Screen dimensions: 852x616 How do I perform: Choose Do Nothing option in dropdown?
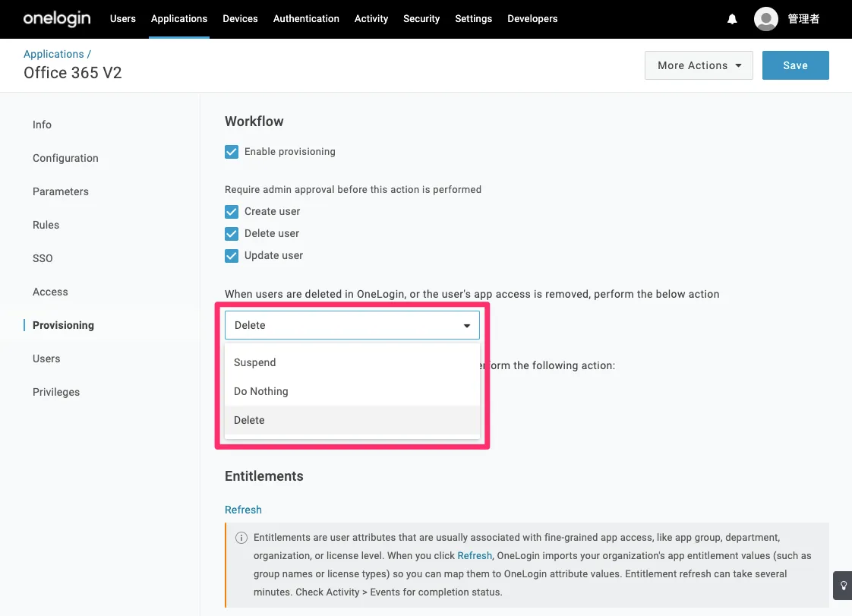(x=261, y=391)
